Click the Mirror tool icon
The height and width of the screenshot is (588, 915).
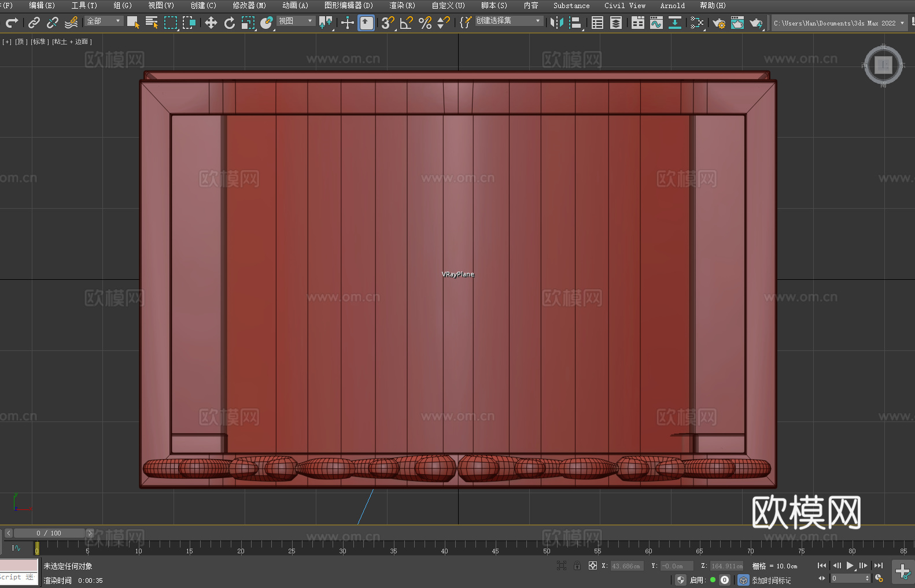coord(557,23)
